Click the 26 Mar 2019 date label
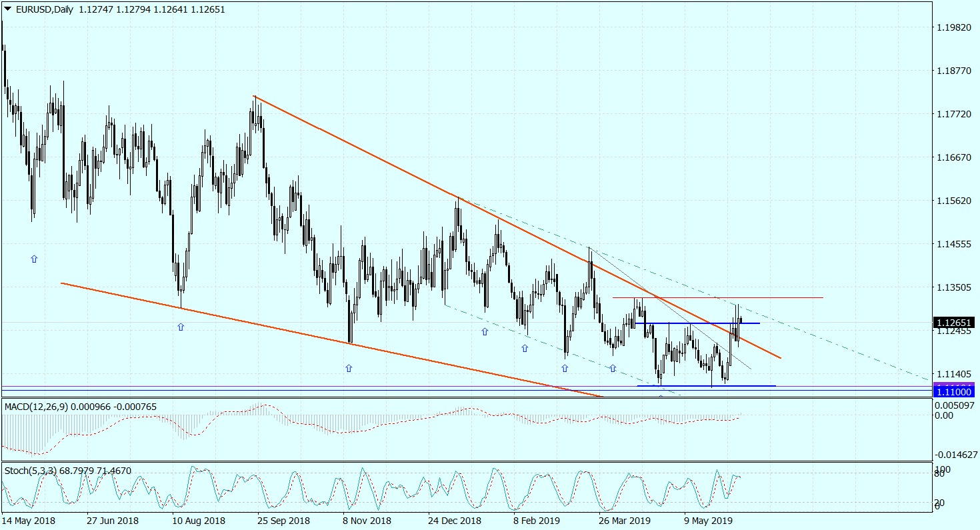The height and width of the screenshot is (530, 980). click(625, 520)
